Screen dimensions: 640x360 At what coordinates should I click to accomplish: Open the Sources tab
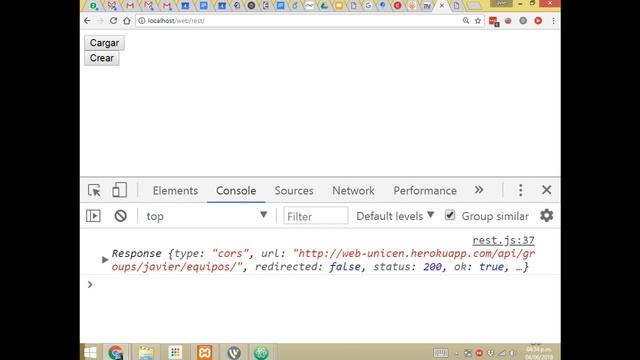294,191
